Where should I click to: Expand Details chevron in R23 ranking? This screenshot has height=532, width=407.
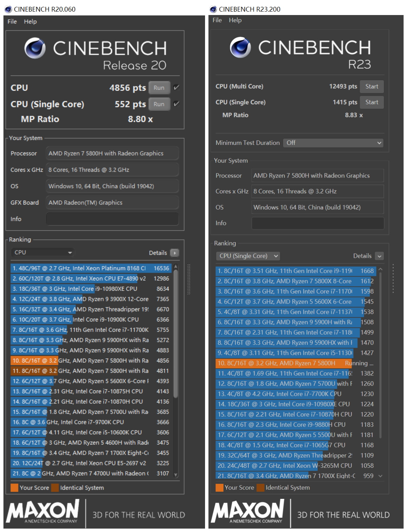(379, 256)
